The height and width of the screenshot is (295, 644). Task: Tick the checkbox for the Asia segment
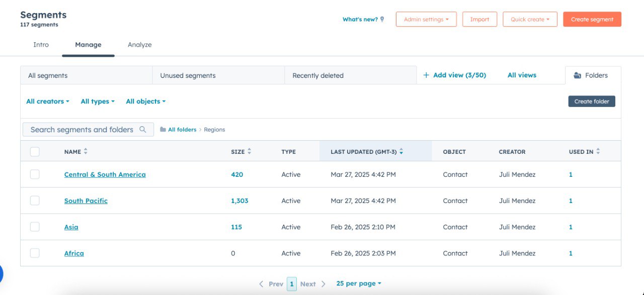click(x=35, y=227)
